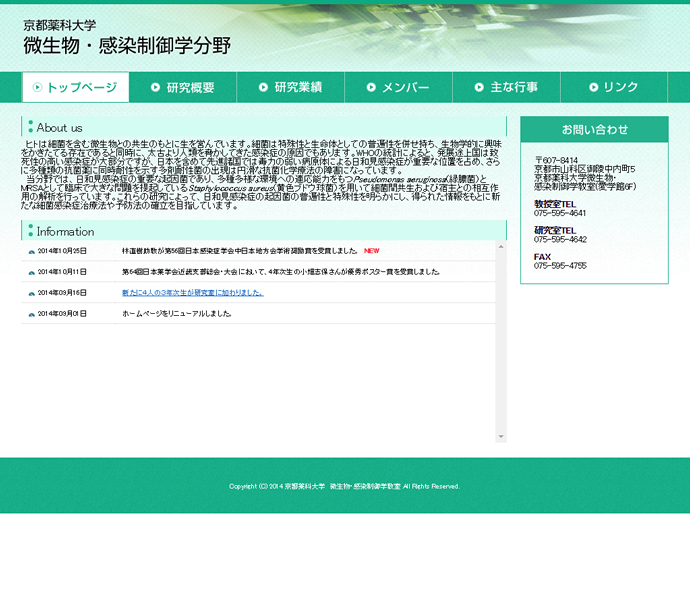
Task: Open the 研究概要 navigation tab
Action: click(183, 87)
